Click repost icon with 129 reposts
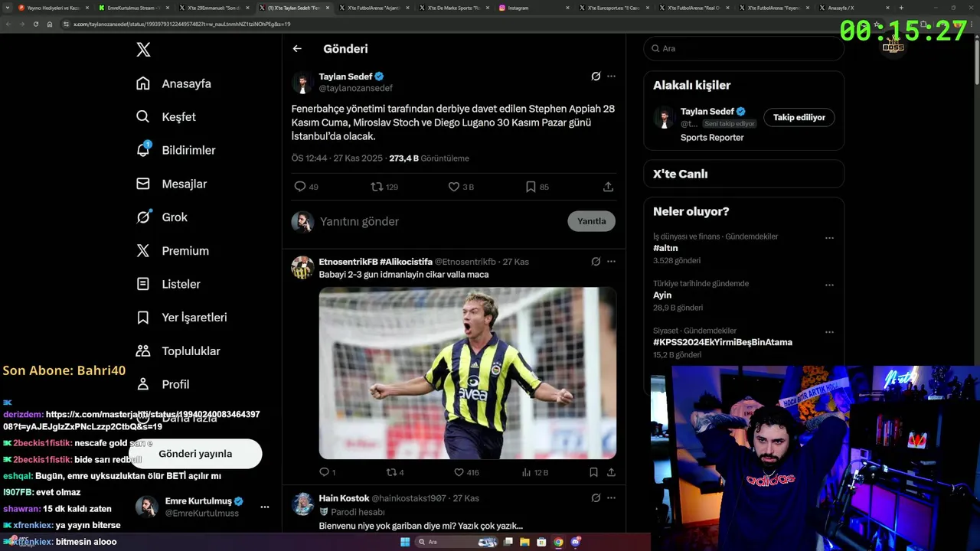 [377, 187]
